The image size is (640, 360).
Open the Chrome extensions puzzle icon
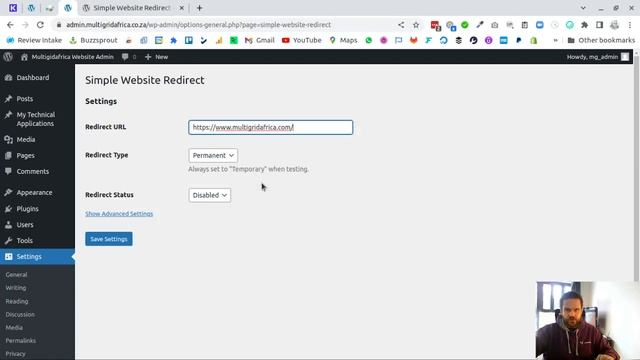[584, 25]
